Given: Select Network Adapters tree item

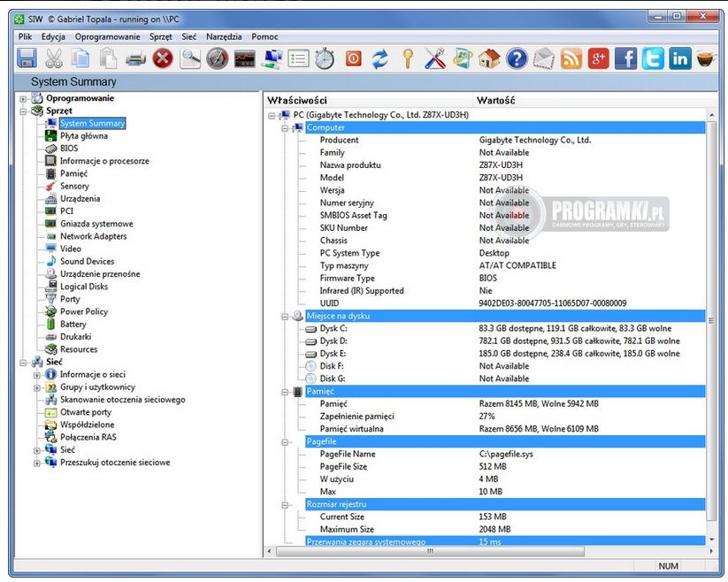Looking at the screenshot, I should (93, 236).
